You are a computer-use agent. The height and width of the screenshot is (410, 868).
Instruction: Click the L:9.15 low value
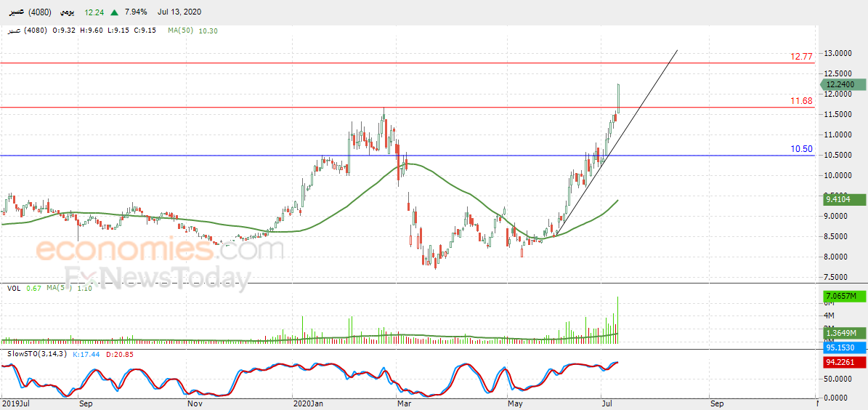click(x=117, y=31)
